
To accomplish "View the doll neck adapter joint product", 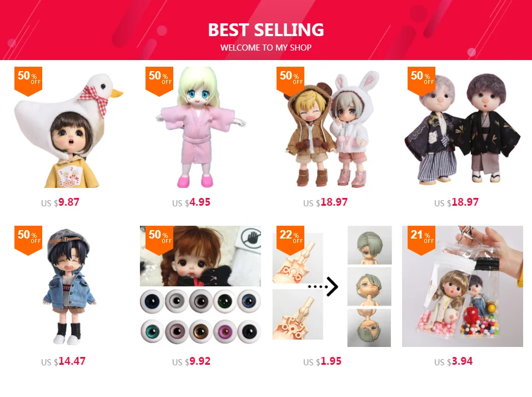I will (332, 286).
